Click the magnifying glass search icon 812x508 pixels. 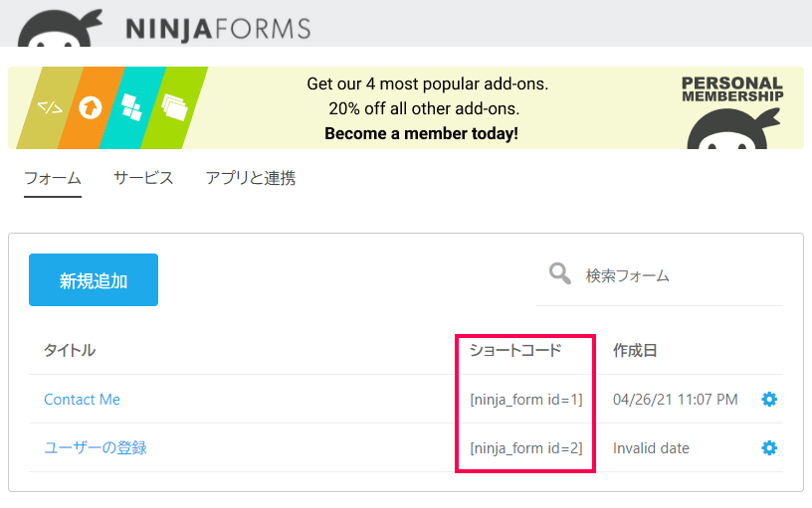coord(560,273)
